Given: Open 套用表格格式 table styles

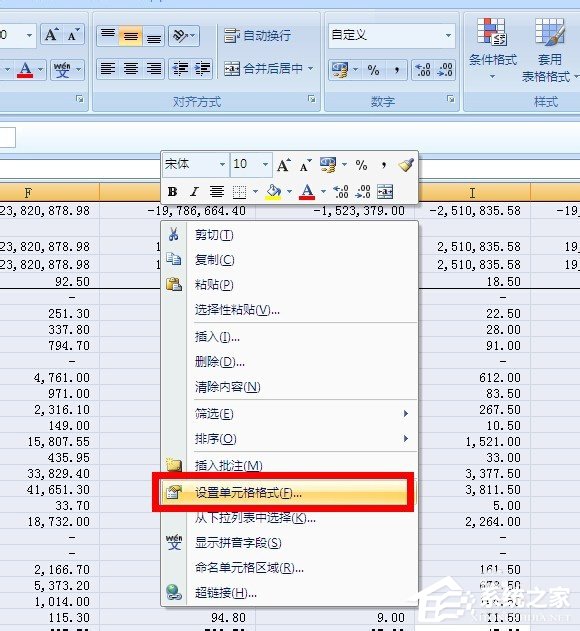Looking at the screenshot, I should [x=550, y=50].
